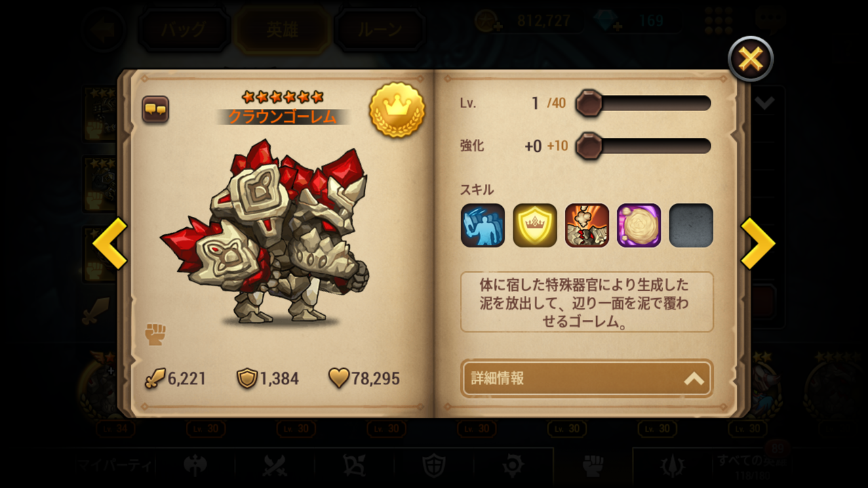The image size is (868, 488).
Task: Click the 強化 enhancement slider handle
Action: point(588,146)
